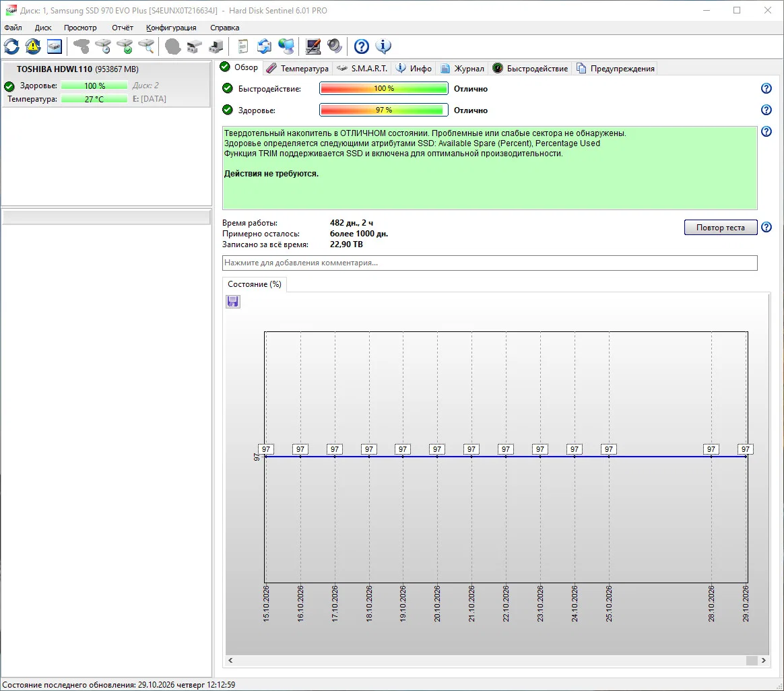The image size is (784, 691).
Task: Switch to the Температура tab
Action: tap(298, 69)
